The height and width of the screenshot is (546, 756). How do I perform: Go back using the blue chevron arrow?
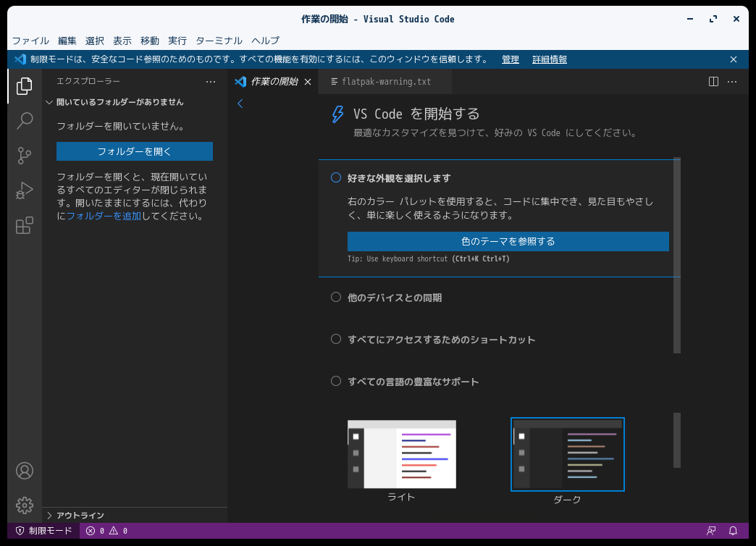pos(240,104)
